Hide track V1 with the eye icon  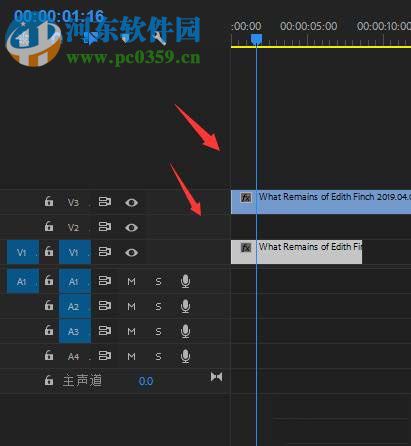pyautogui.click(x=131, y=252)
